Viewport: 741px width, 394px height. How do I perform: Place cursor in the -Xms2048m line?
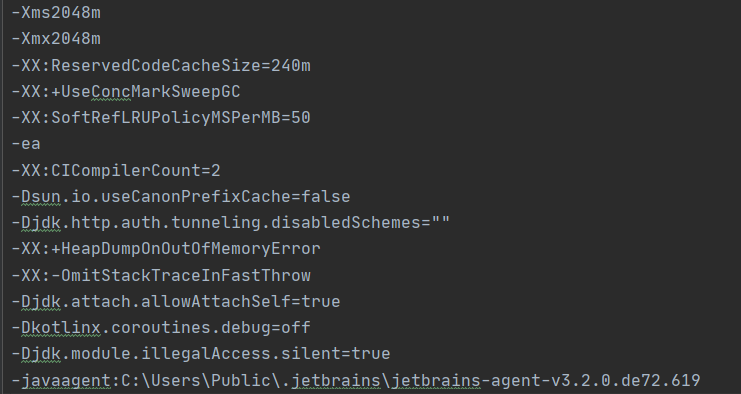tap(56, 13)
